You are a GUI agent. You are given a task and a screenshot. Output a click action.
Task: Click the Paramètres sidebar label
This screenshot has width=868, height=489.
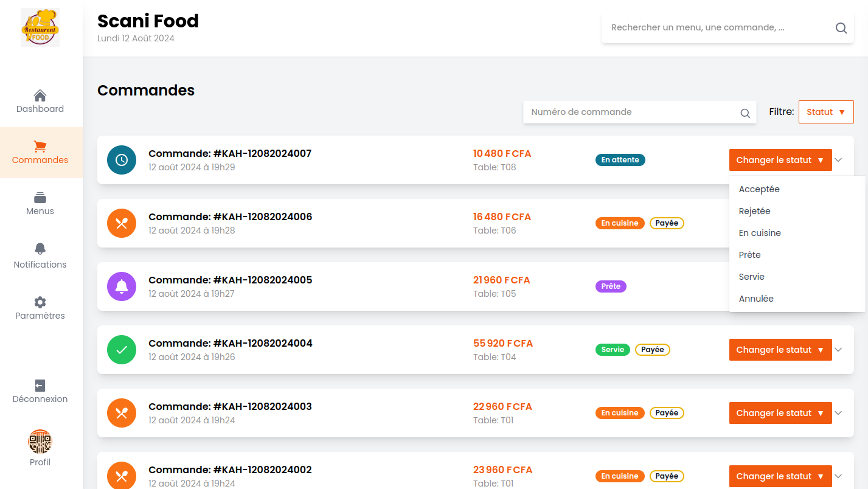40,316
